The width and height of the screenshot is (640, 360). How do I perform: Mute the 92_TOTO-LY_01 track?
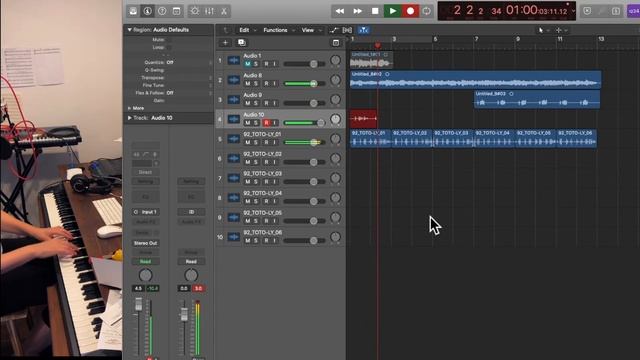(x=247, y=142)
